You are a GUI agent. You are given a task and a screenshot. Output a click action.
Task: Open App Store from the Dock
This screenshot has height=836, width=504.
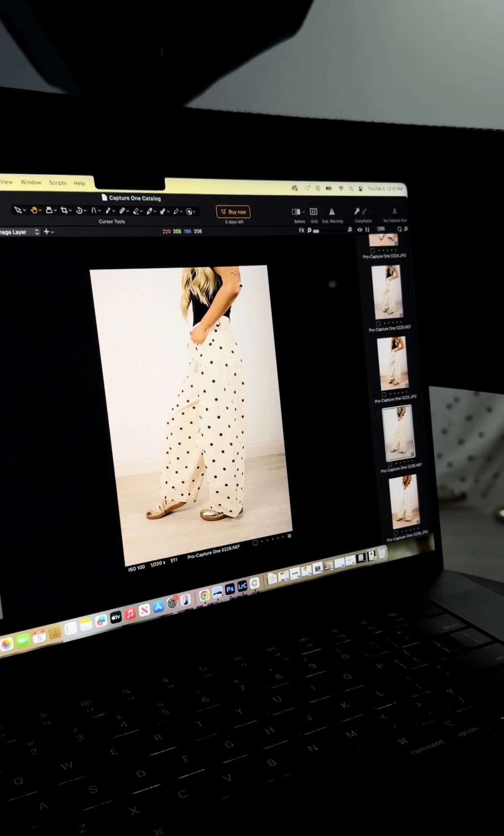(158, 607)
